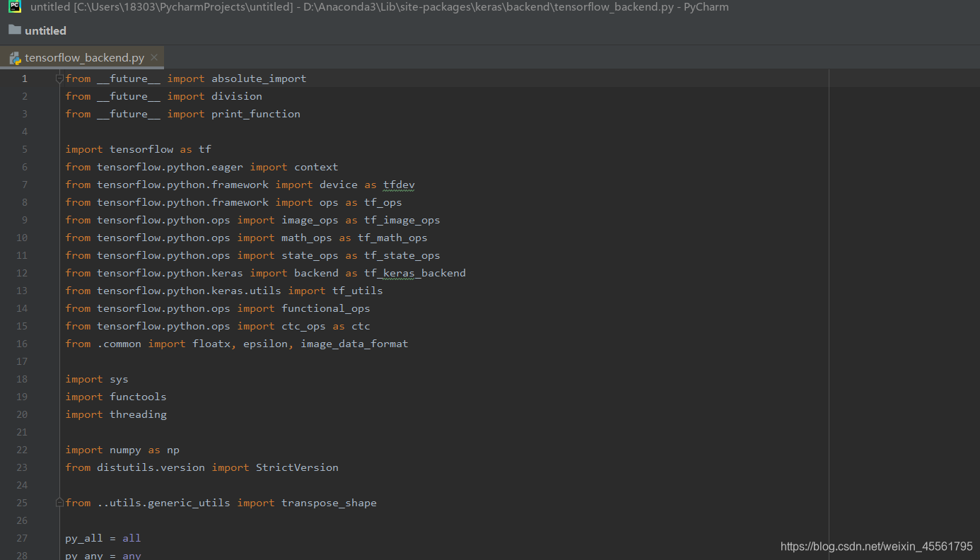Screen dimensions: 980x560
Task: Click line number 1 in the gutter
Action: pos(24,78)
